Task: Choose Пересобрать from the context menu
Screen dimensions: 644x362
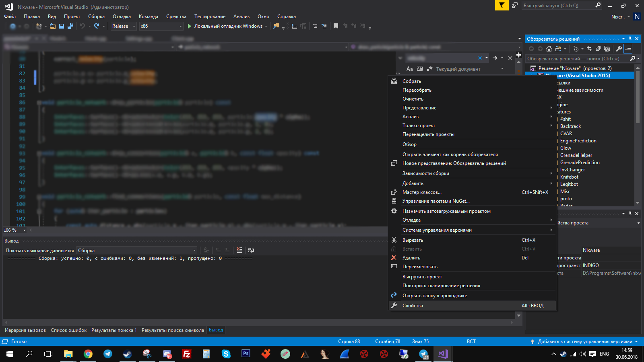Action: click(x=417, y=90)
